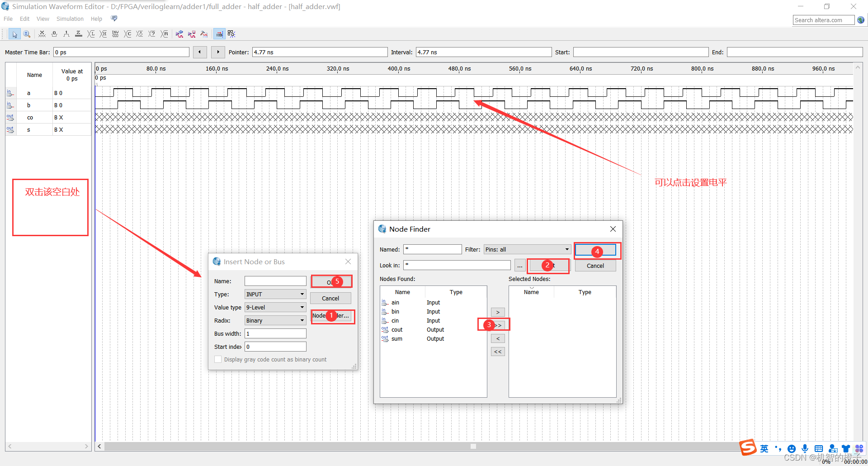This screenshot has height=466, width=868.
Task: Open the Overwrite Clock tool
Action: [x=140, y=34]
